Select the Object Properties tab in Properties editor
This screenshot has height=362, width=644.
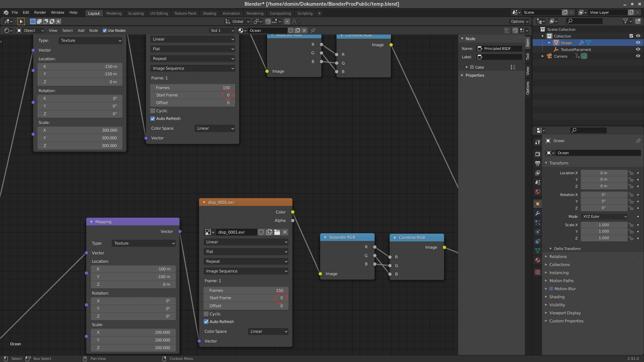[537, 204]
